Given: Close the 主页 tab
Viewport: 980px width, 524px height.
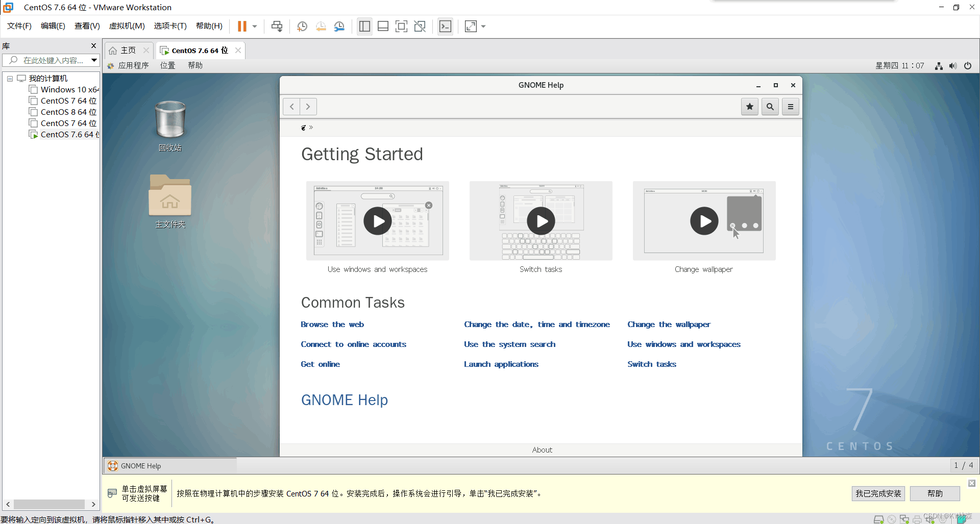Looking at the screenshot, I should click(146, 50).
